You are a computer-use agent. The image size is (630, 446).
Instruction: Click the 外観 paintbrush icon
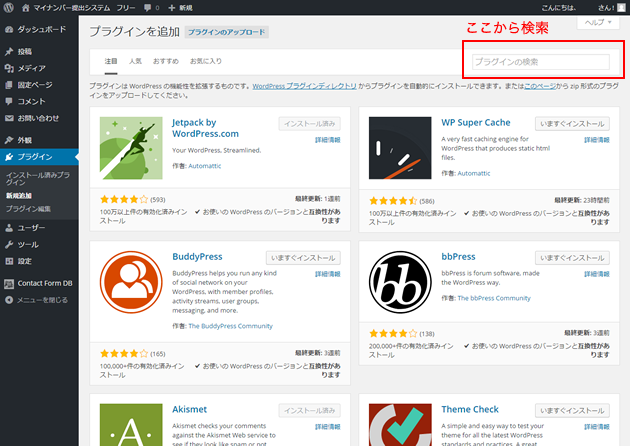9,140
